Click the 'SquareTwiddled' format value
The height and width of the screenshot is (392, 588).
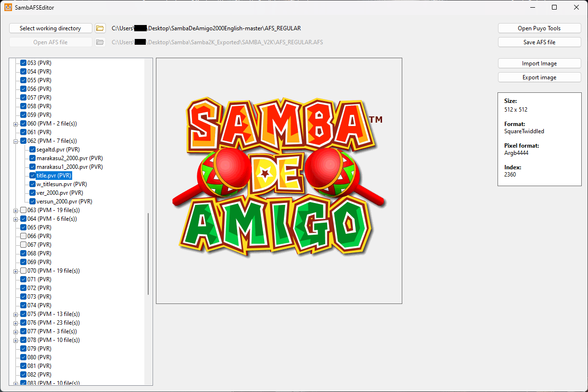[x=524, y=131]
